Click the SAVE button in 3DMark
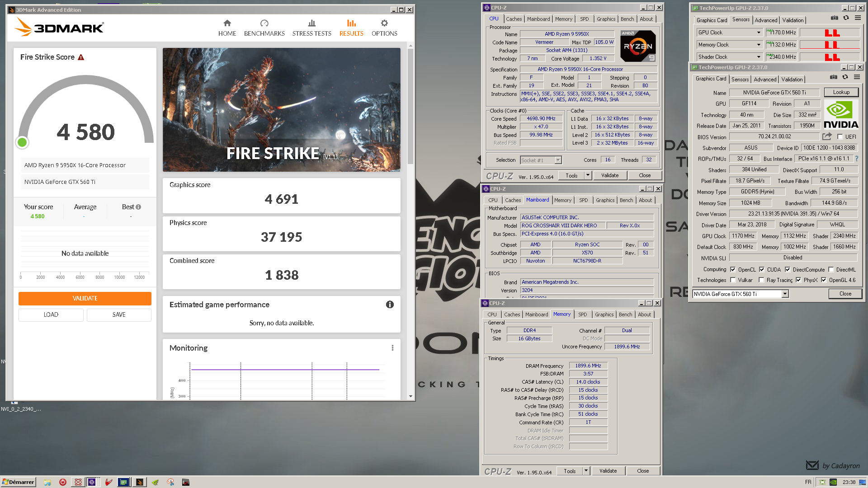Viewport: 868px width, 488px height. coord(119,315)
